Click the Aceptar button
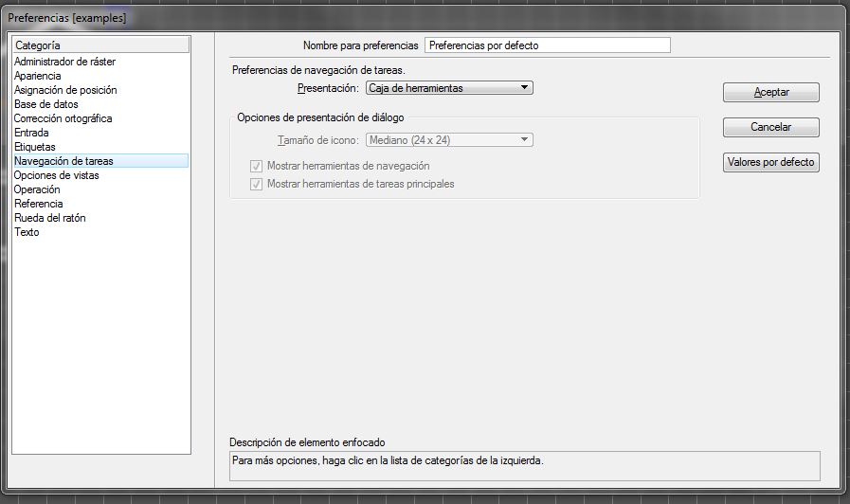Screen dimensions: 850x504 (x=770, y=92)
